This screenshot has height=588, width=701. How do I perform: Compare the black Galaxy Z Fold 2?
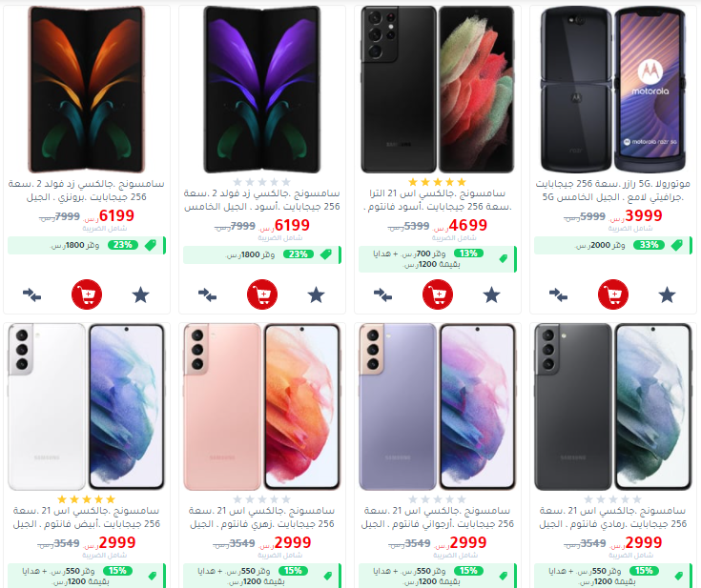[x=208, y=294]
